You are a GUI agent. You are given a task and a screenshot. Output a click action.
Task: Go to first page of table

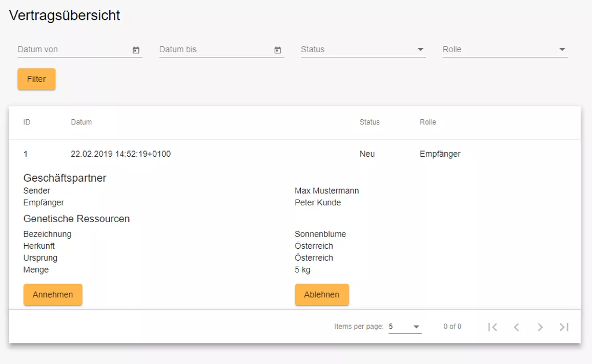click(x=493, y=327)
